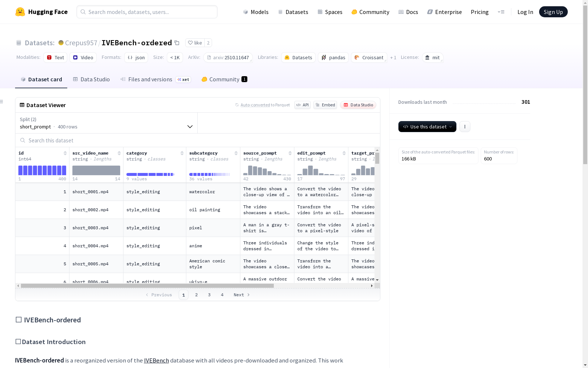
Task: Open the Use this dataset dropdown
Action: pyautogui.click(x=427, y=127)
